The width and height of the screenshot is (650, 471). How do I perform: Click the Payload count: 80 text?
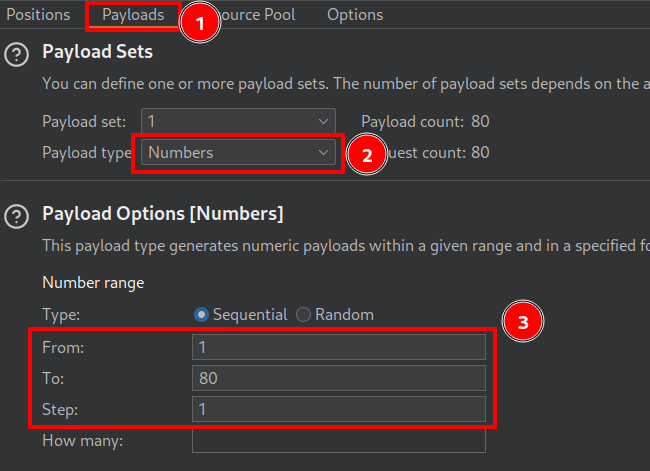click(x=425, y=121)
